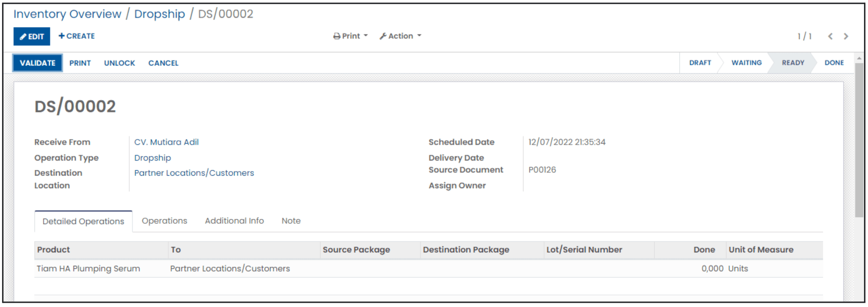Screen dimensions: 868x307
Task: Unlock the DS/00002 transfer
Action: 120,63
